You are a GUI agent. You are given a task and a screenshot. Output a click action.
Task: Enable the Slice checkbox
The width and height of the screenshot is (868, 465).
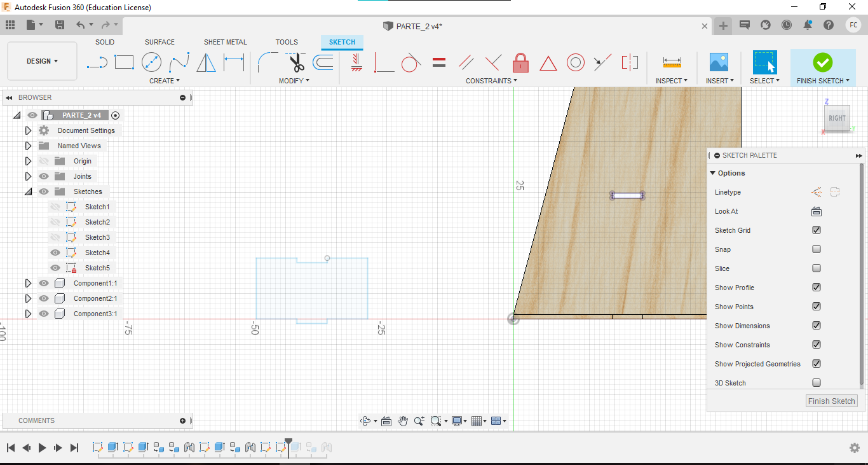(817, 268)
